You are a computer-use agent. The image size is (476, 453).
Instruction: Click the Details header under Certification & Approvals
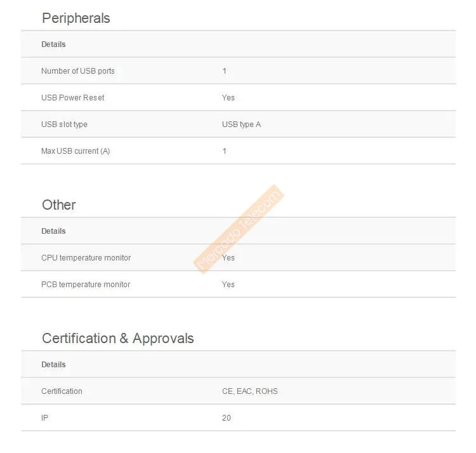(53, 365)
